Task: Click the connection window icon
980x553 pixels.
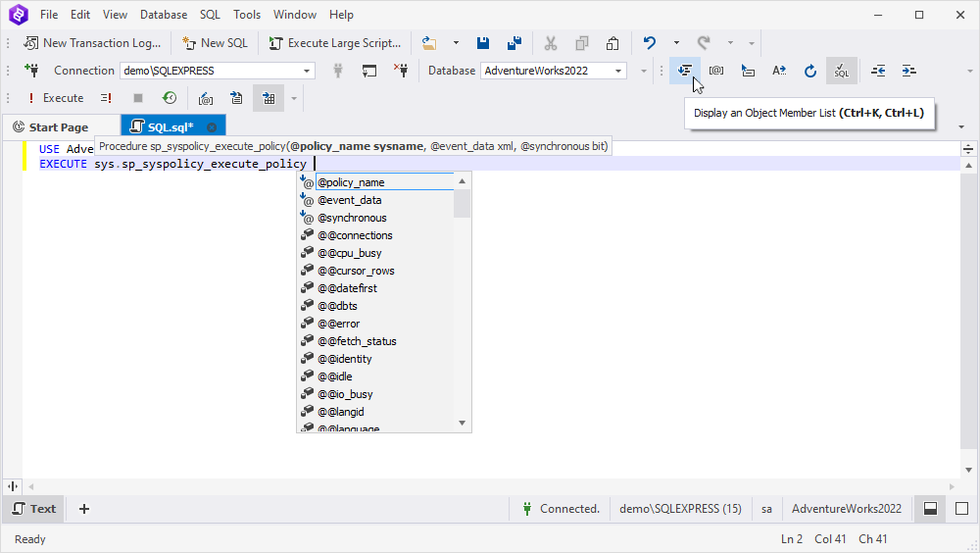Action: pos(369,71)
